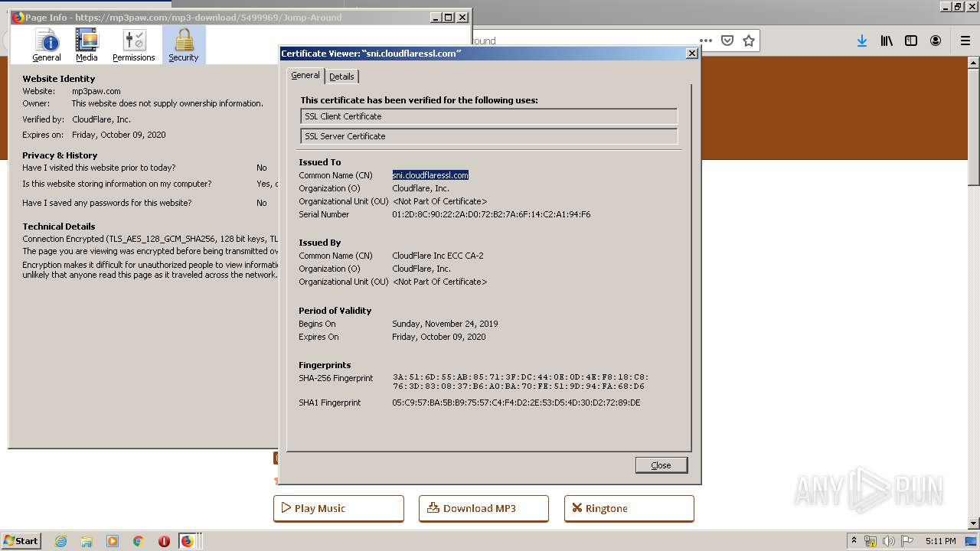
Task: Click the Connection Encrypted technical details line
Action: coord(150,239)
